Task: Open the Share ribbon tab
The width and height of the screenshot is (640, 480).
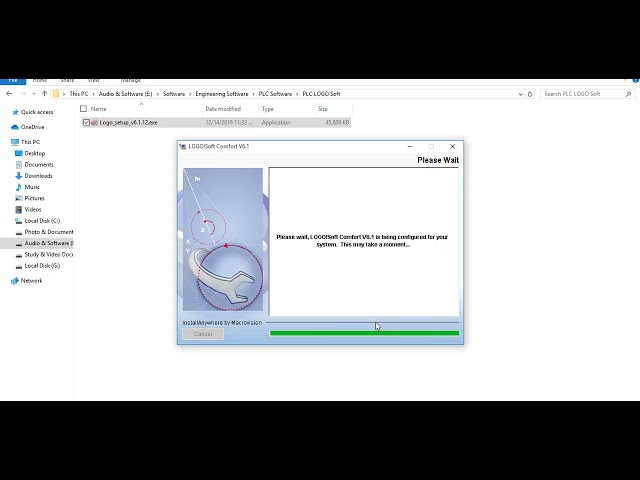Action: pyautogui.click(x=67, y=81)
